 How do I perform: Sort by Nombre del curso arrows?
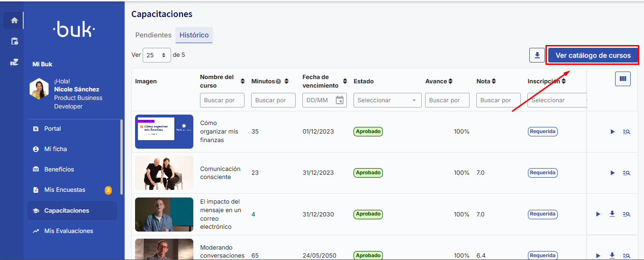[x=243, y=81]
